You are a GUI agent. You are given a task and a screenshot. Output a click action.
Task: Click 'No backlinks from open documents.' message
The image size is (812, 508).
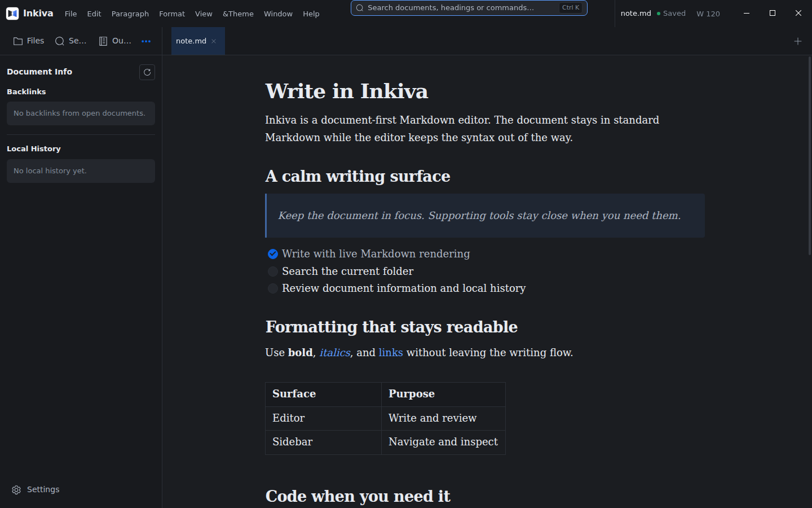click(81, 113)
